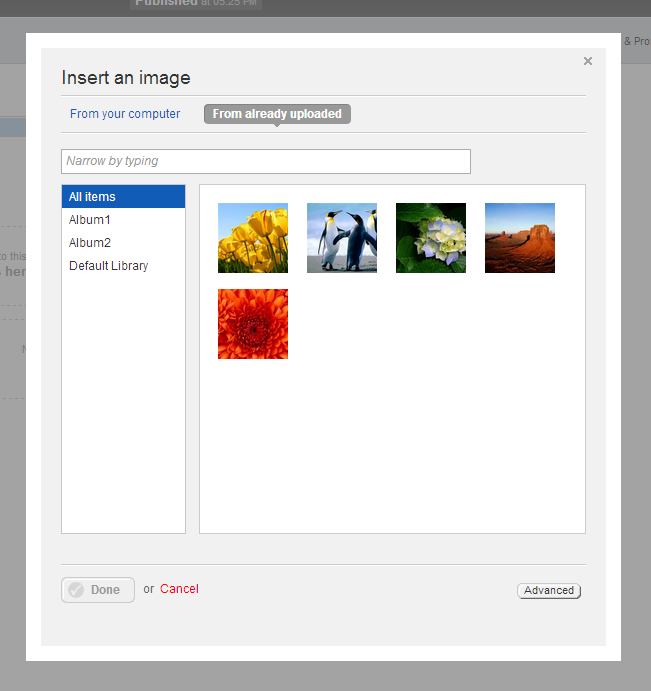Open Album1 in the library list
Screen dimensions: 651x691
(x=90, y=219)
